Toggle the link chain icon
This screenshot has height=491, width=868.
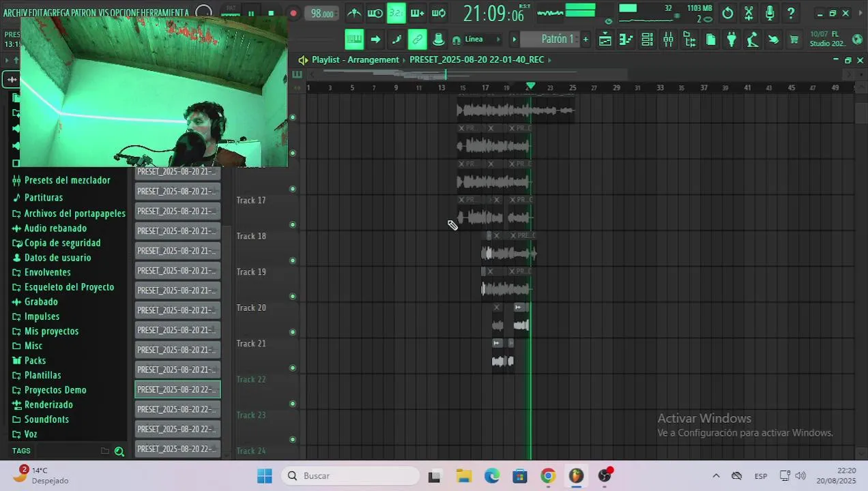[x=418, y=40]
